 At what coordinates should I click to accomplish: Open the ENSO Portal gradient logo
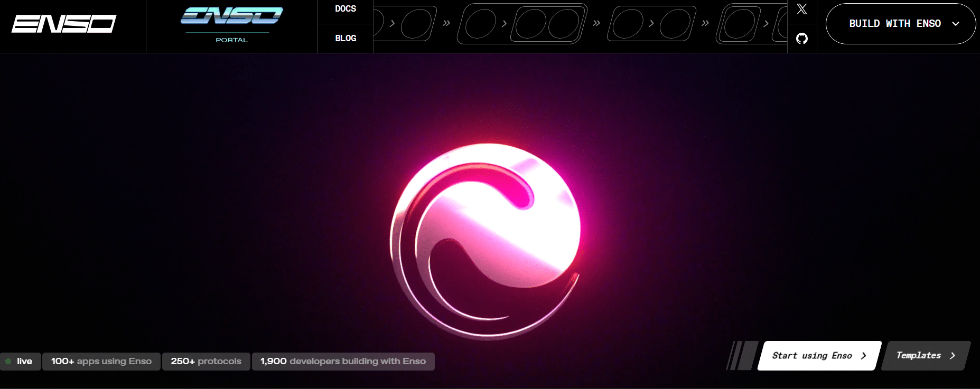tap(231, 17)
